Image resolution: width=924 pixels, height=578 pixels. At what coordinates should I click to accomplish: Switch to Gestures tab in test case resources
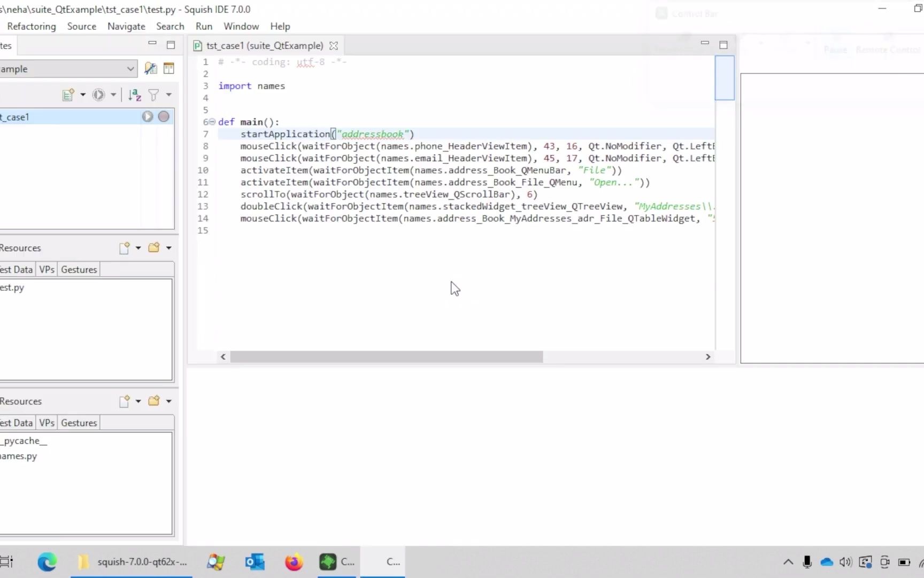[x=79, y=269]
